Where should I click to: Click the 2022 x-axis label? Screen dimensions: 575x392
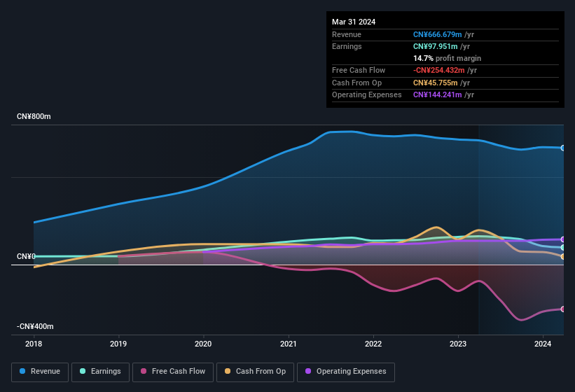[x=373, y=344]
